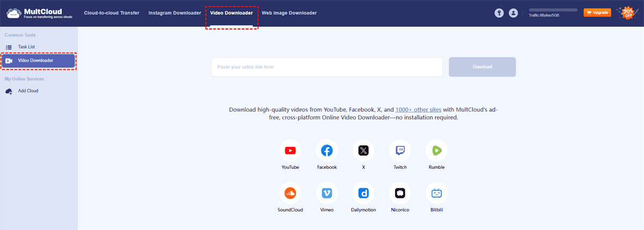The image size is (644, 230).
Task: Open the Cloud-to-cloud Transfer tab
Action: [112, 13]
